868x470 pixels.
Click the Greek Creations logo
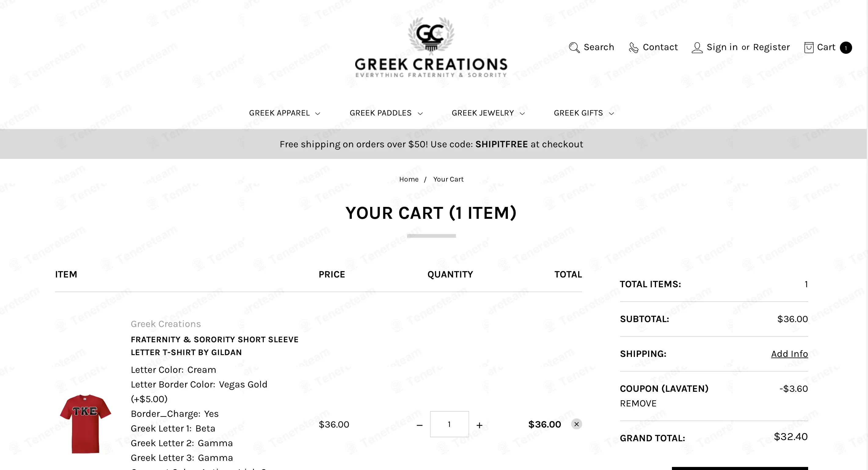coord(431,47)
